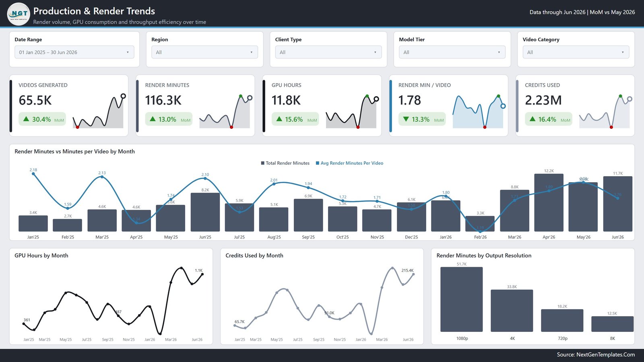Click the down-arrow indicator on Render Min / Video
This screenshot has width=644, height=362.
pos(406,119)
